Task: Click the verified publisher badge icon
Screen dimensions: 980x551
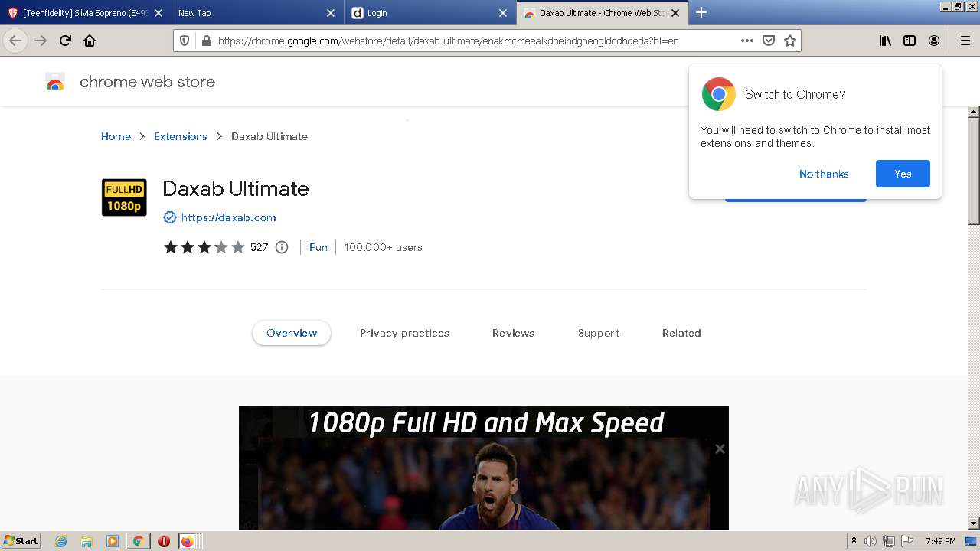Action: click(170, 217)
